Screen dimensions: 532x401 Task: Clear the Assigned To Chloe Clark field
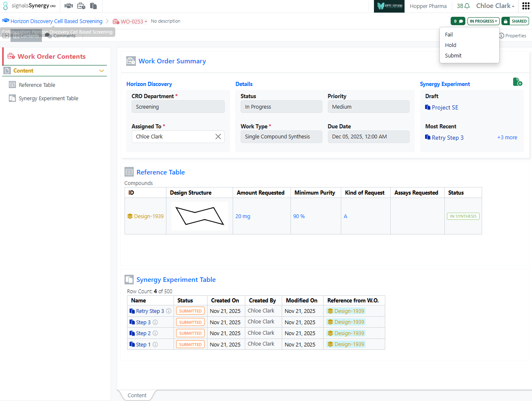(218, 137)
